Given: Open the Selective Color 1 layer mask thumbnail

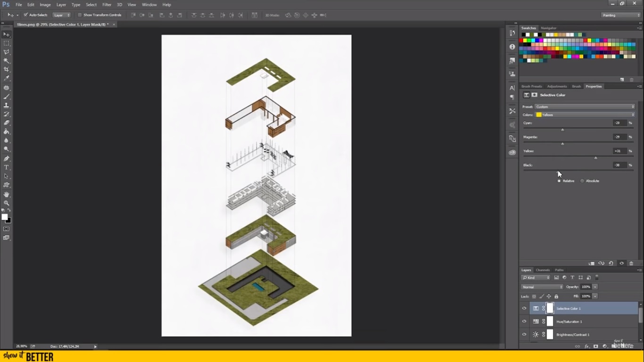Looking at the screenshot, I should (x=550, y=308).
